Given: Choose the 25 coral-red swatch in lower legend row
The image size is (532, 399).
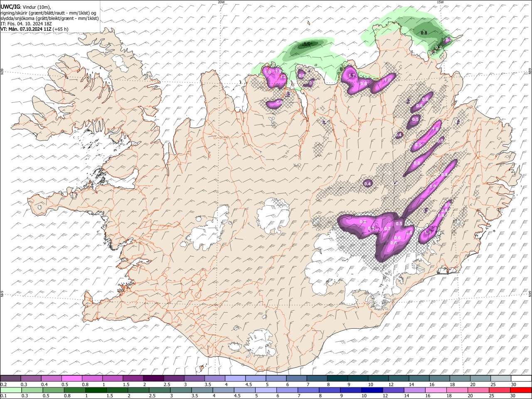Looking at the screenshot, I should click(500, 390).
